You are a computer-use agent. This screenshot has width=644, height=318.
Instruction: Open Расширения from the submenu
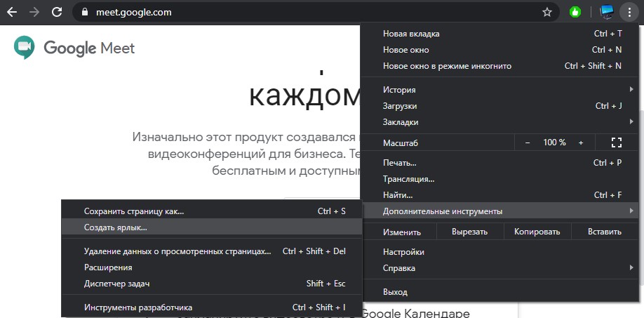(212, 267)
